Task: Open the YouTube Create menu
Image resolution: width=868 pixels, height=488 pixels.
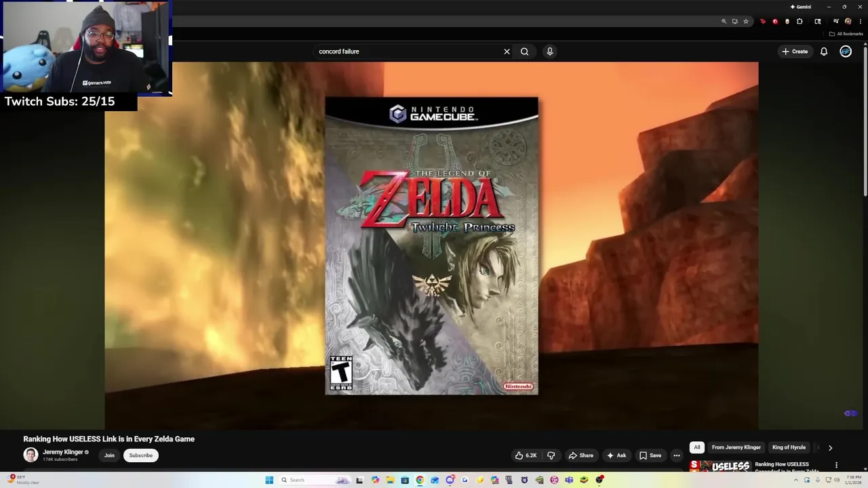Action: (x=795, y=52)
